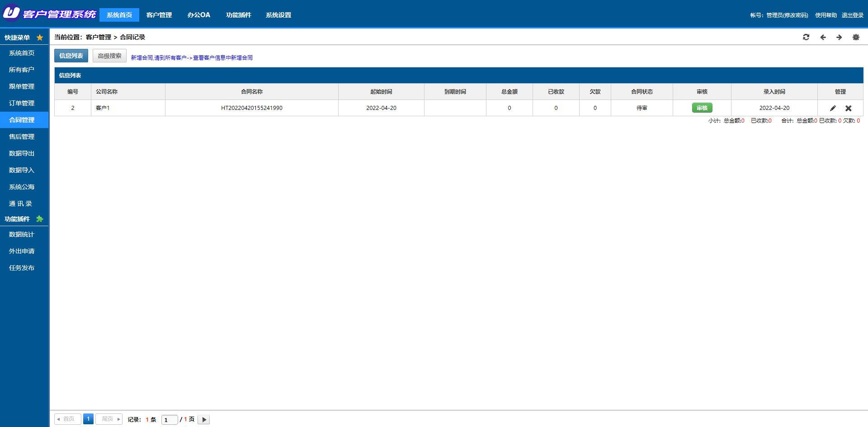Go back using the left arrow icon

tap(823, 37)
